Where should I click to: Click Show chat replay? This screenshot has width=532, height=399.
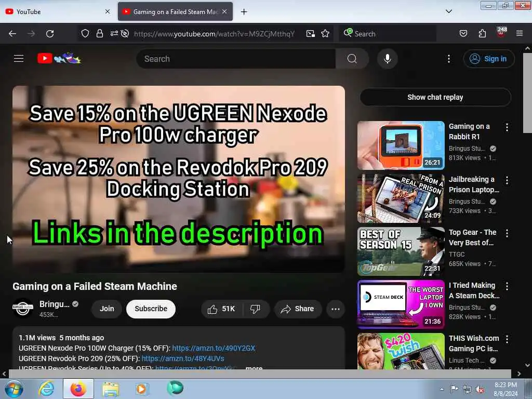point(435,97)
